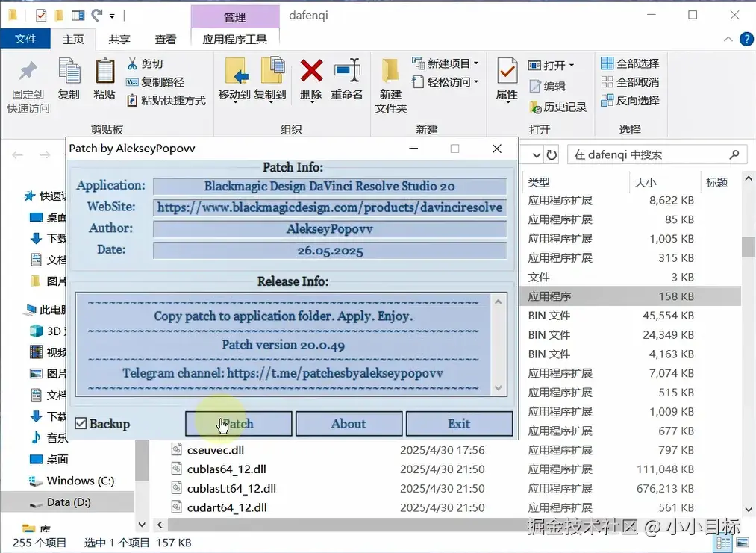Copy path of selected file

(x=155, y=82)
